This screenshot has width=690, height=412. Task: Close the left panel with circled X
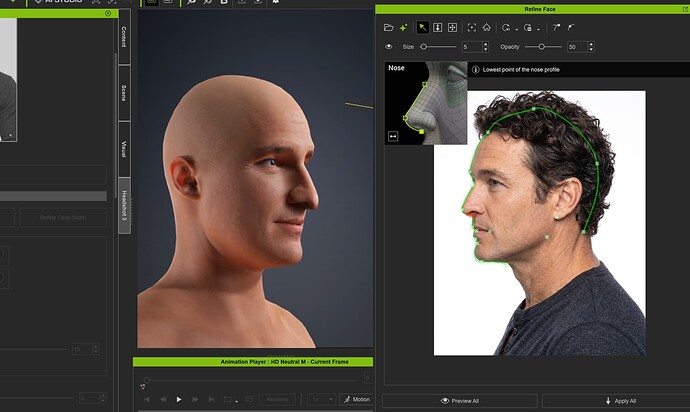(108, 14)
